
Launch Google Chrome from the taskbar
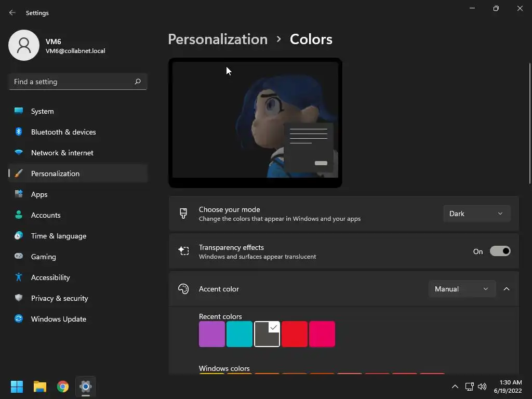(x=63, y=387)
